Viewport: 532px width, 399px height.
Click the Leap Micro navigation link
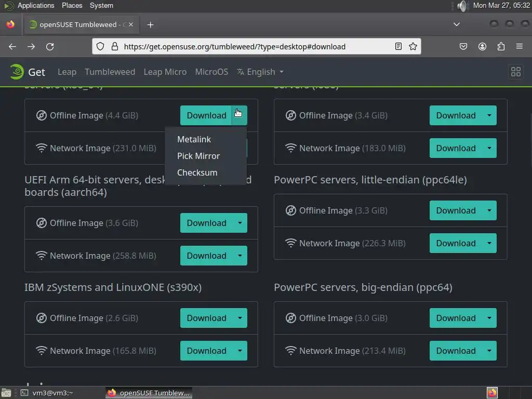tap(165, 72)
